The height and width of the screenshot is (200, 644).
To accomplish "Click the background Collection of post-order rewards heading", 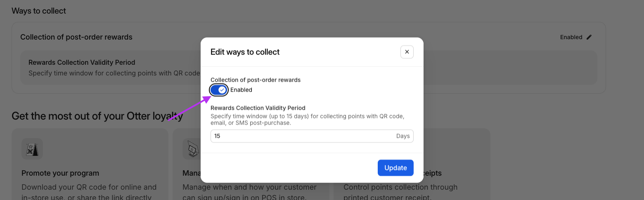I will coord(76,37).
